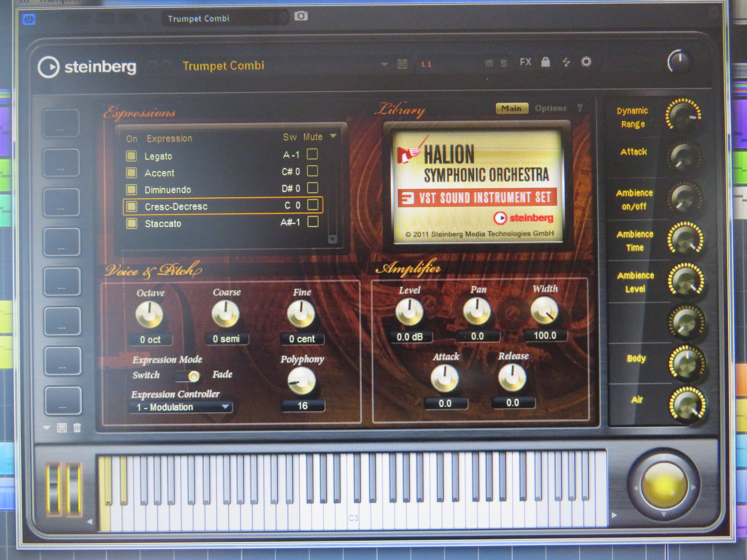747x560 pixels.
Task: Shift keyboard left with arrow
Action: (x=90, y=522)
